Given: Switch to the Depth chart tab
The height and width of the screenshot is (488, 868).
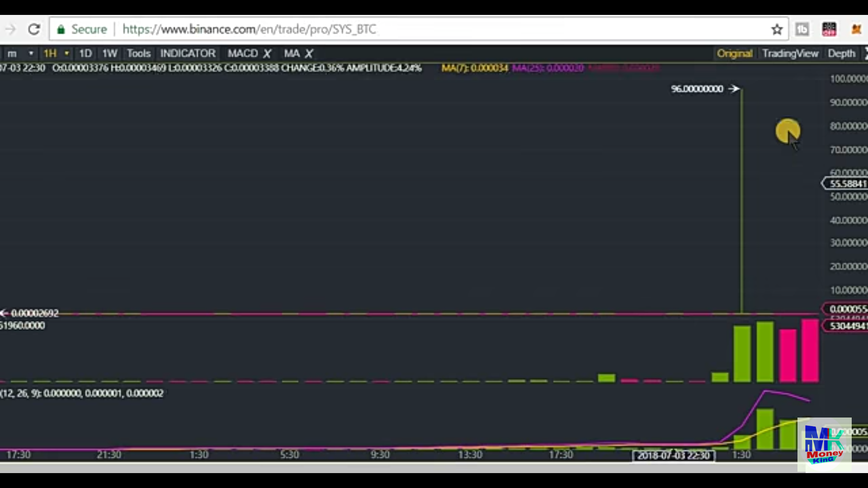Looking at the screenshot, I should pos(841,53).
